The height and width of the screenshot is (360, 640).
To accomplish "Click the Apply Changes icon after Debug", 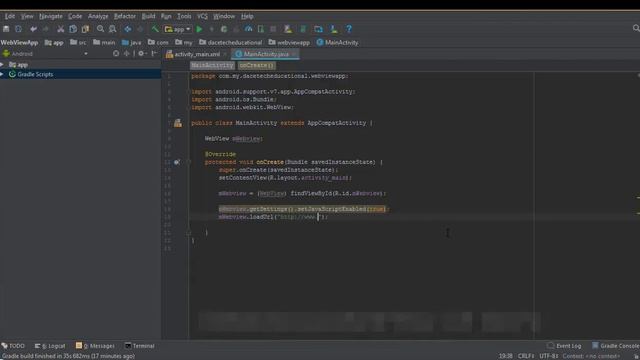I will pyautogui.click(x=224, y=29).
